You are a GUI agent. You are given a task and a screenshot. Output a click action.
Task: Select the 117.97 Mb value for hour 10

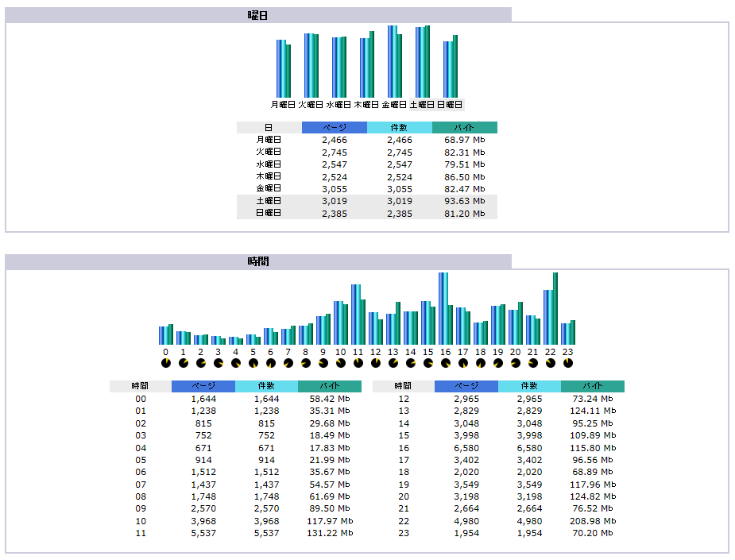click(330, 521)
